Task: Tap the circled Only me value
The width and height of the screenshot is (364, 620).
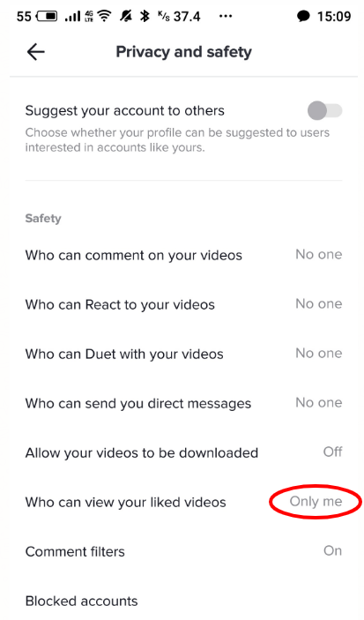Action: (x=316, y=501)
